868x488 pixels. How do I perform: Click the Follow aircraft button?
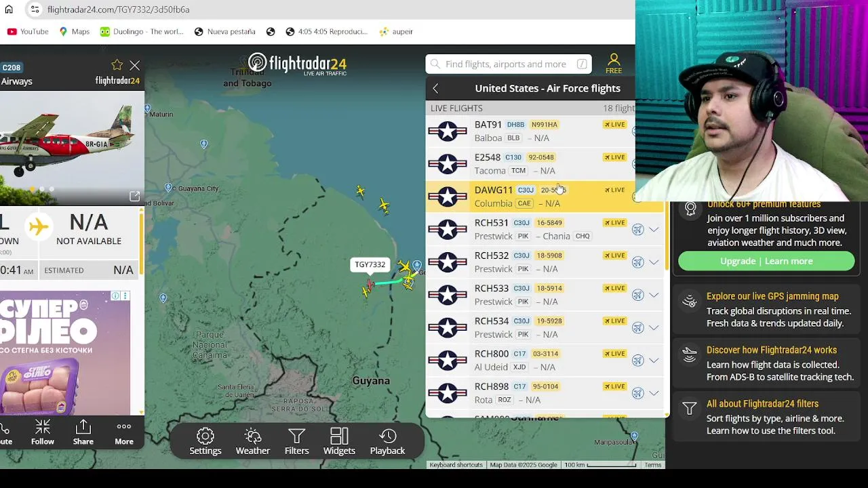(x=42, y=432)
